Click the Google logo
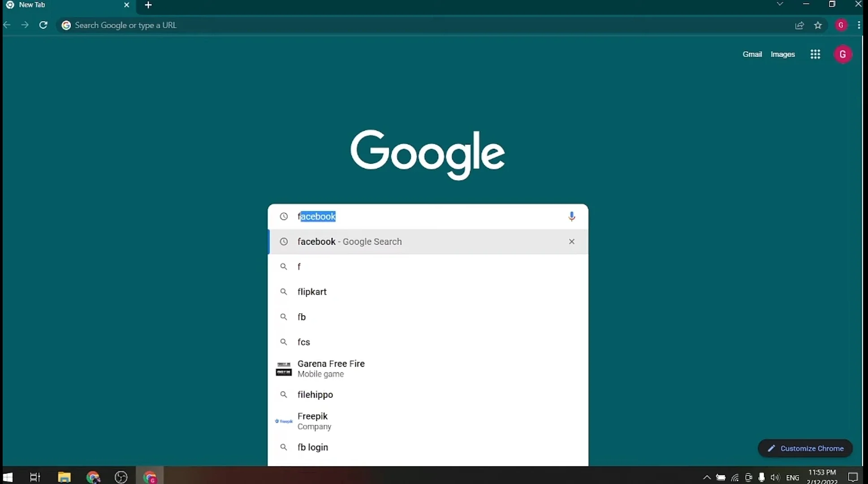 (x=428, y=155)
